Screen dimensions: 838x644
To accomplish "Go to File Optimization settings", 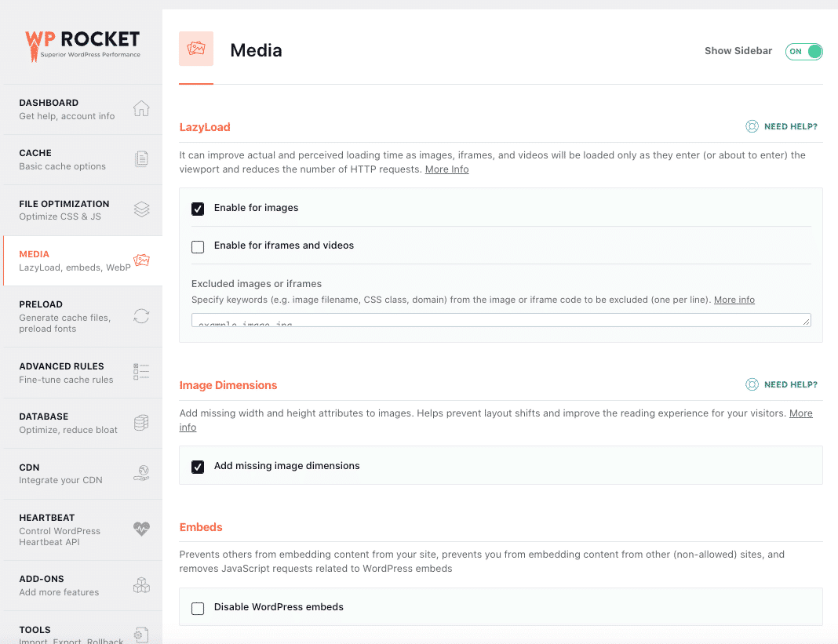I will 83,210.
